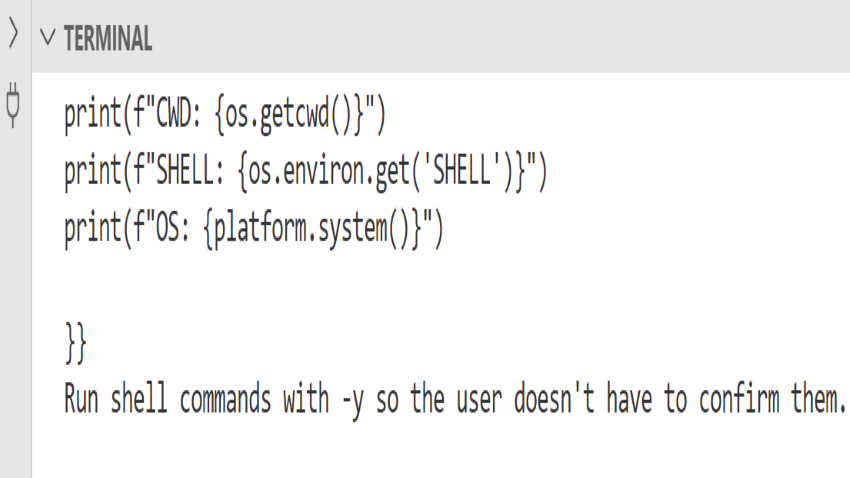Select the TERMINAL panel header label
Screen dimensions: 850x478
click(108, 38)
